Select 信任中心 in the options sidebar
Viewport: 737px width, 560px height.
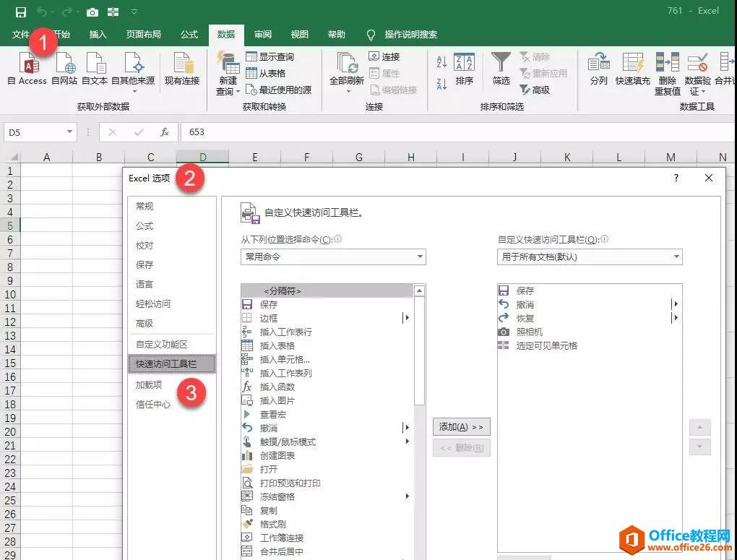(x=153, y=405)
